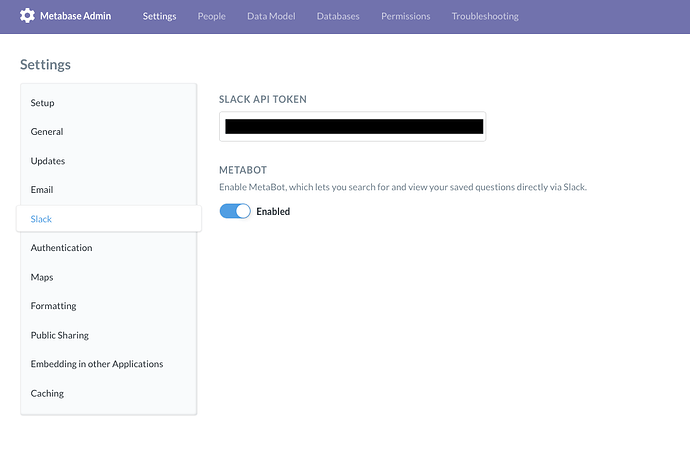Click the METABOT section heading
This screenshot has height=460, width=690.
(x=243, y=170)
